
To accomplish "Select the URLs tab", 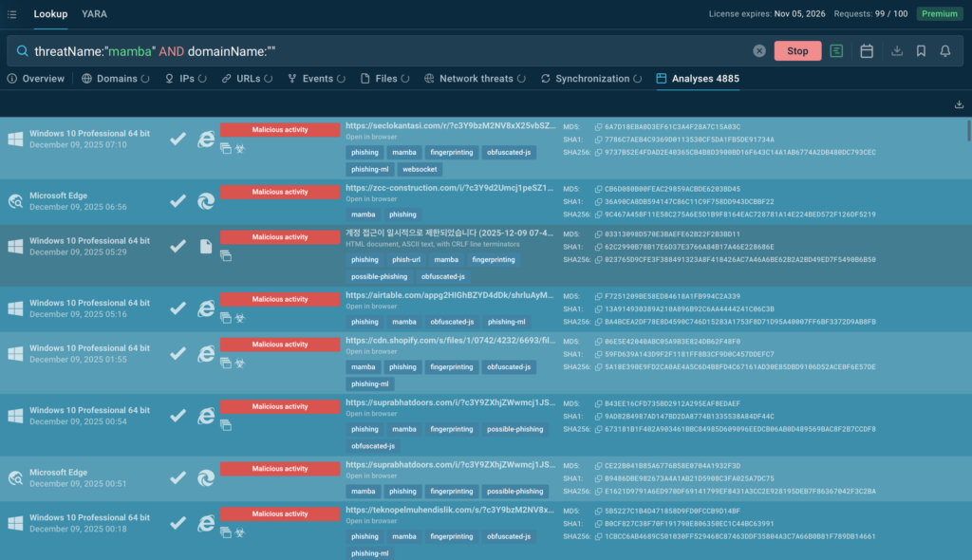I will (x=248, y=79).
